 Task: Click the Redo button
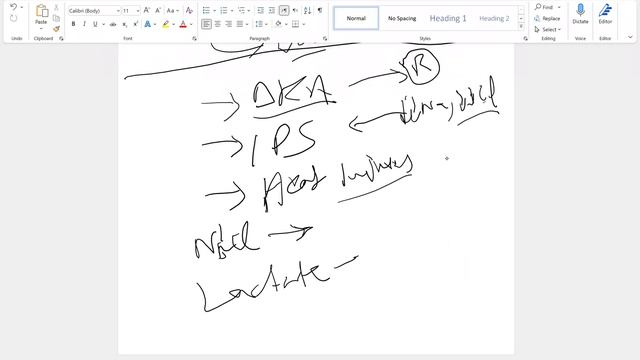[x=13, y=18]
